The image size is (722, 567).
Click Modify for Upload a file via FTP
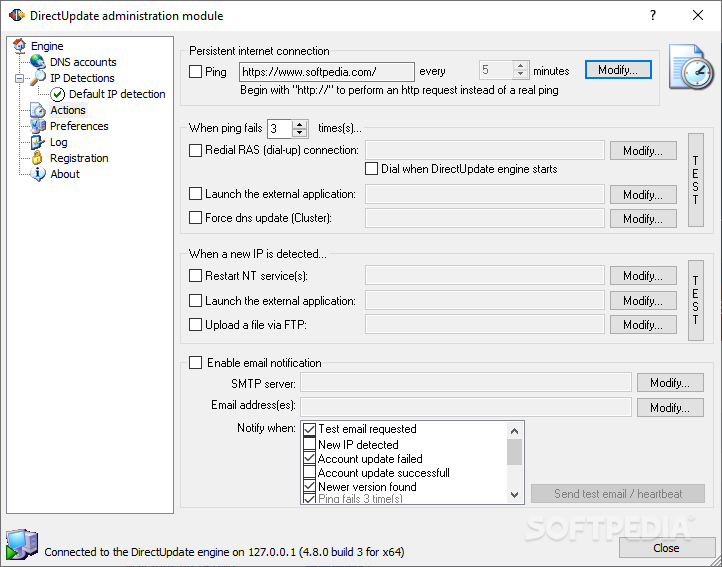(x=643, y=325)
